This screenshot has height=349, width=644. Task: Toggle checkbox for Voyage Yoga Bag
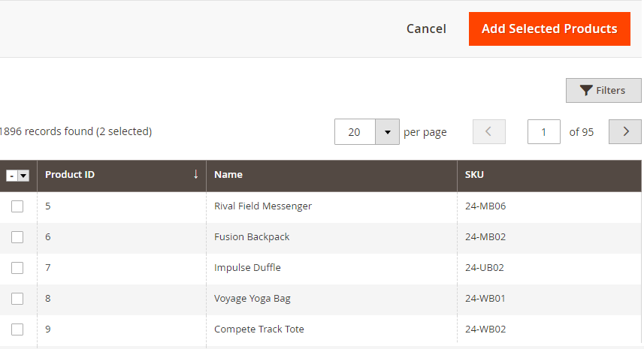(x=17, y=299)
